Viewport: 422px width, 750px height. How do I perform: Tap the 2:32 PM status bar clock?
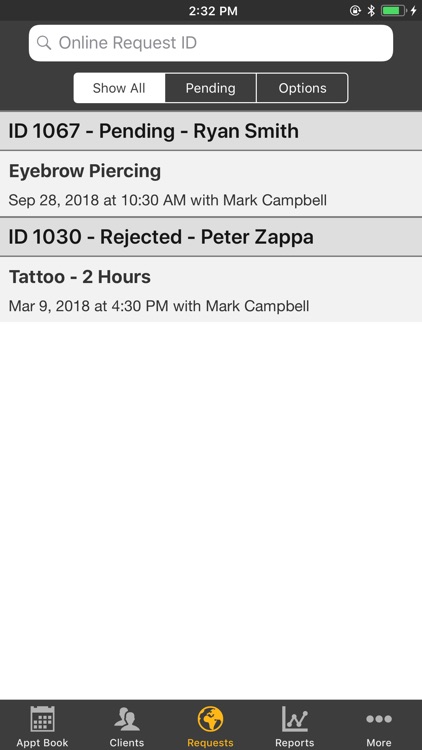[x=213, y=11]
